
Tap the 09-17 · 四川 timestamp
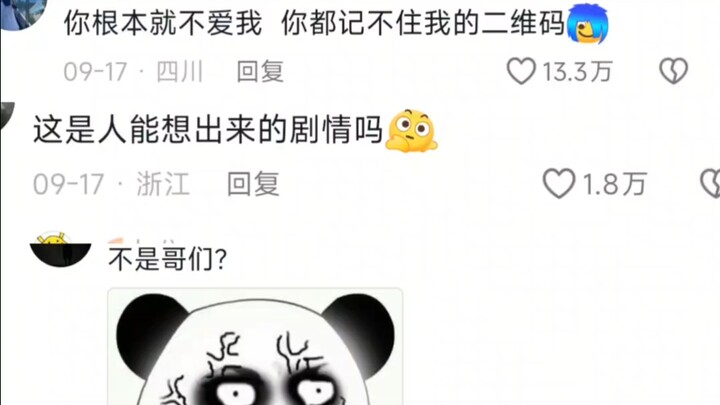[x=133, y=72]
